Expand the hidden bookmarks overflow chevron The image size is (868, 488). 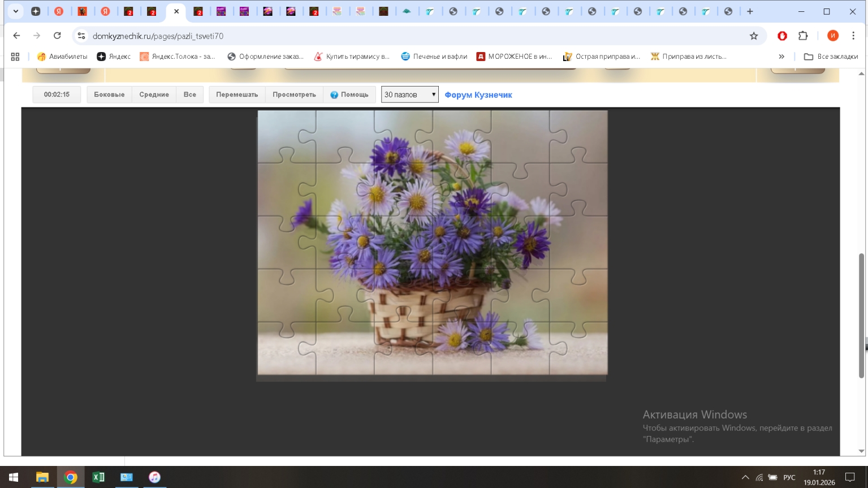(781, 57)
